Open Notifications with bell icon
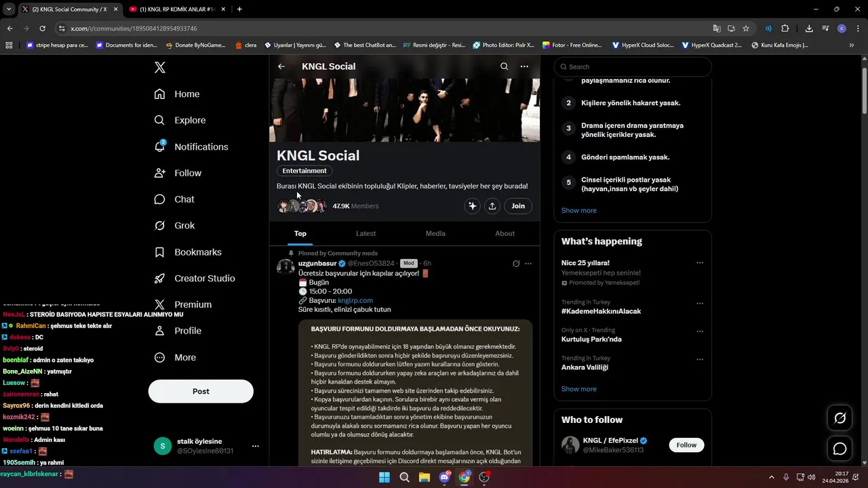Screen dimensions: 868x488 (191, 146)
